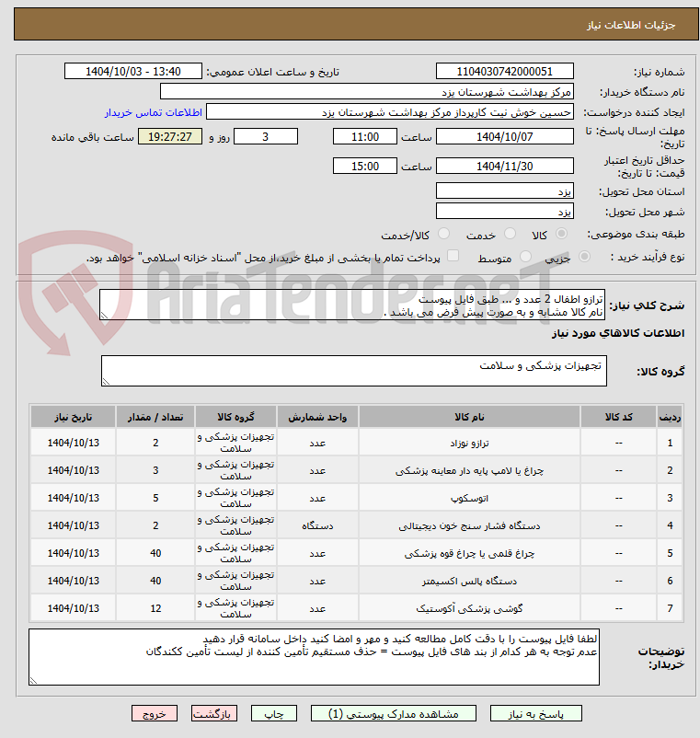700x738 pixels.
Task: Click the delivery city field شهر محل تحویل
Action: [505, 211]
